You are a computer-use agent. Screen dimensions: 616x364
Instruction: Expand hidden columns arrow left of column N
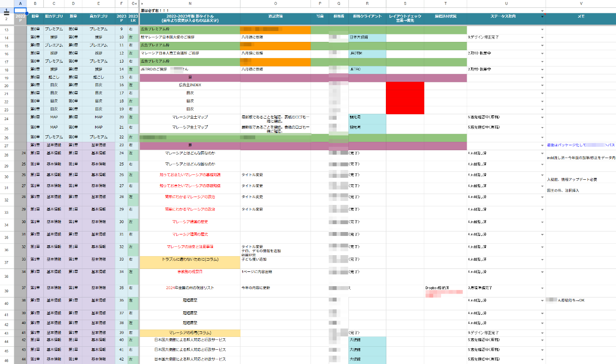point(142,4)
